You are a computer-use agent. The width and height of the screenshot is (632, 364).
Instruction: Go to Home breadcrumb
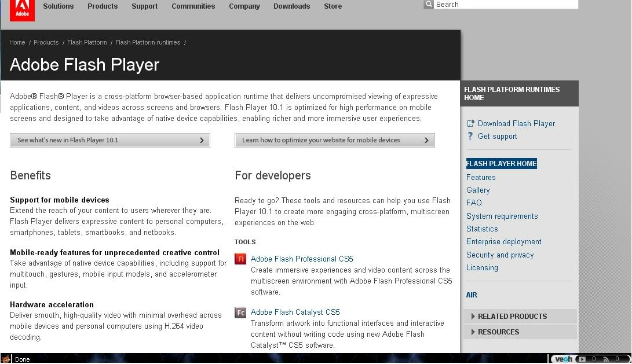point(17,42)
